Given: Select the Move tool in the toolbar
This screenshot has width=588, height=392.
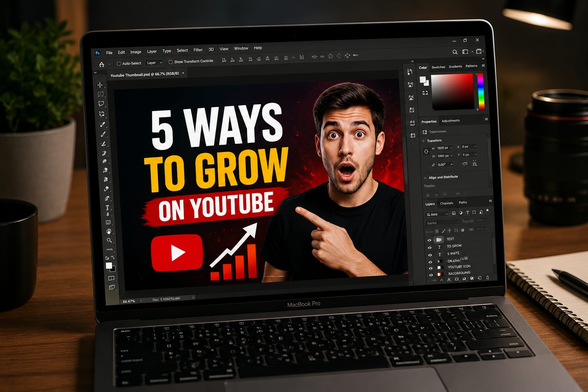Looking at the screenshot, I should [x=100, y=85].
